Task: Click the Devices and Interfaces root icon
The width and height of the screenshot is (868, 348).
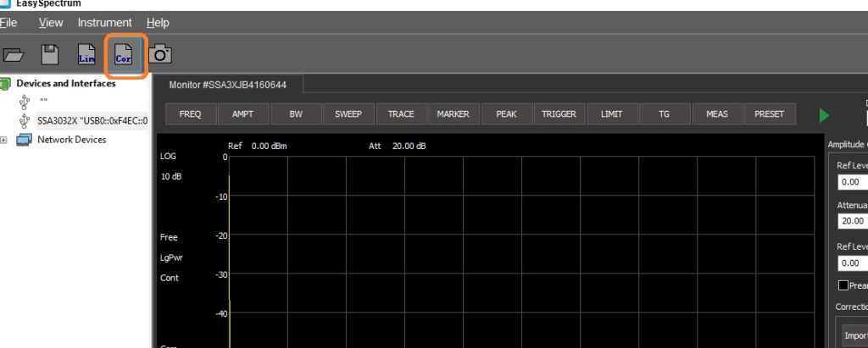Action: [x=6, y=83]
